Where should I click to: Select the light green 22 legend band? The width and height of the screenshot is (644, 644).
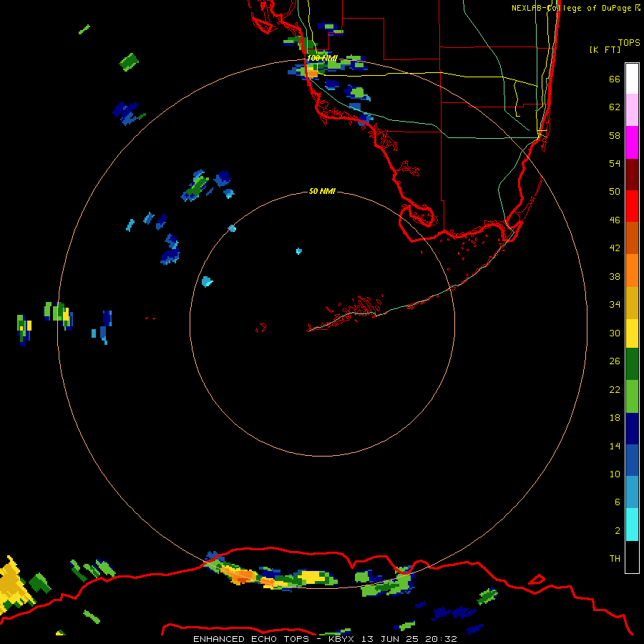pos(632,396)
